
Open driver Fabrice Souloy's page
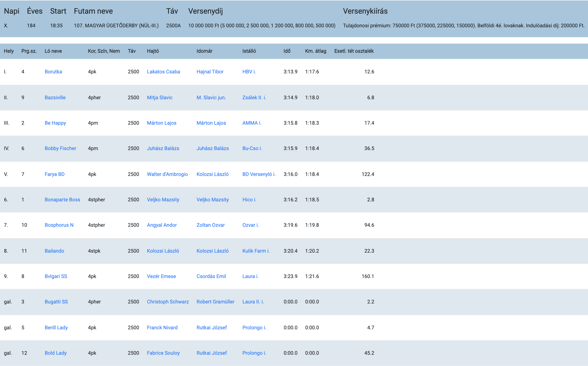coord(163,353)
